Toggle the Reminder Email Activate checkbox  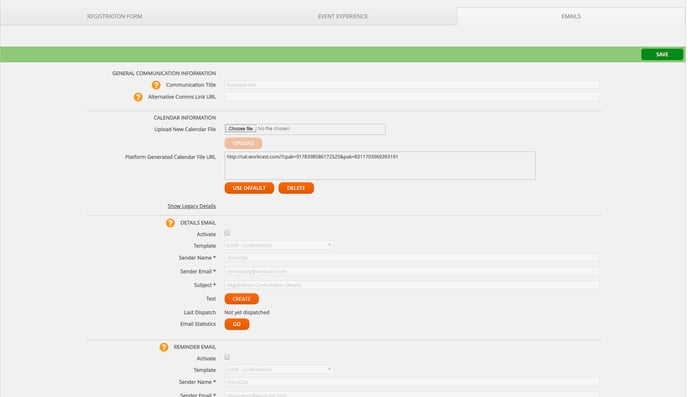pos(227,357)
